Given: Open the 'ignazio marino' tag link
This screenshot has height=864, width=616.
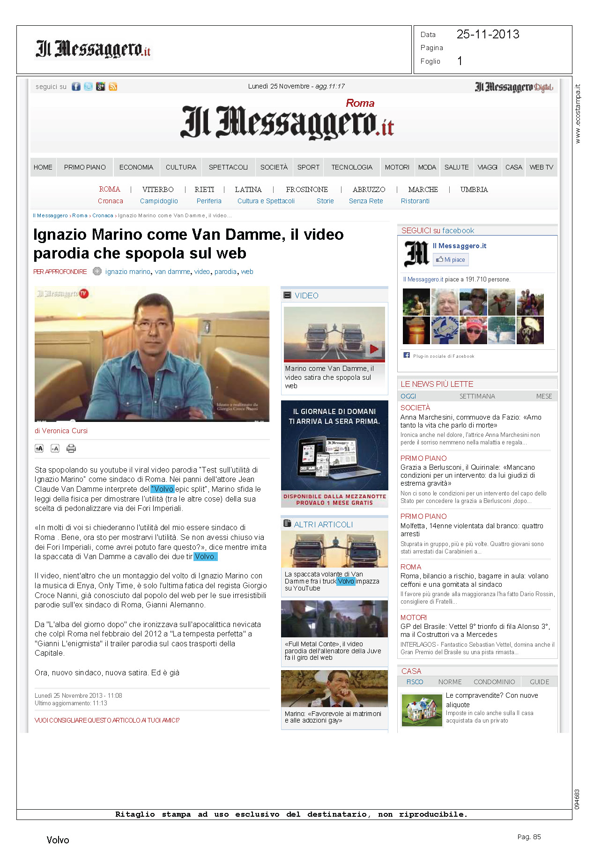Looking at the screenshot, I should tap(127, 272).
